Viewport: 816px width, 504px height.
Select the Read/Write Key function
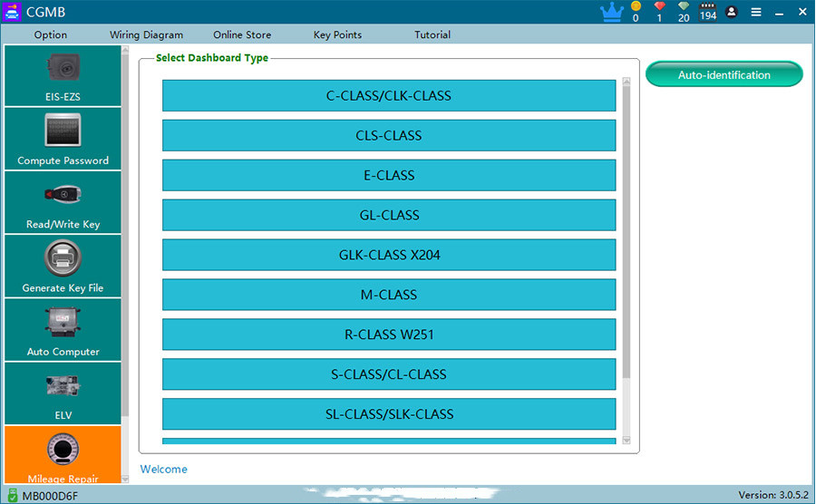click(63, 202)
